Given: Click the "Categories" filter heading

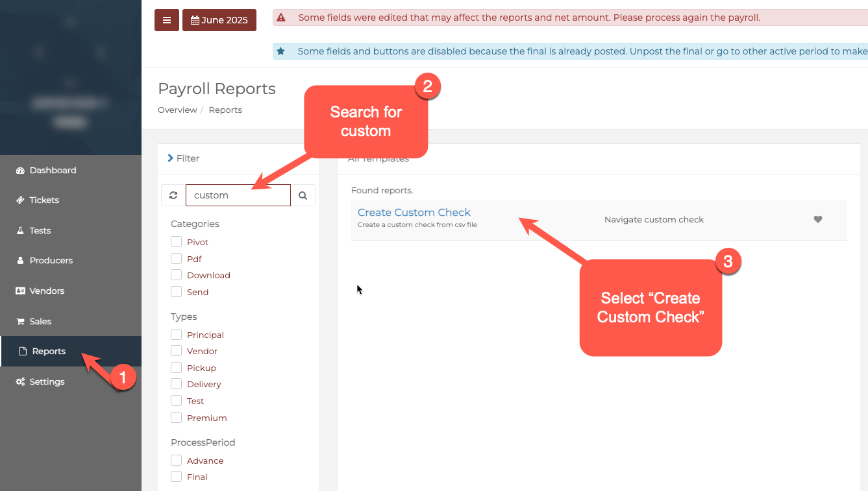Looking at the screenshot, I should coord(195,224).
